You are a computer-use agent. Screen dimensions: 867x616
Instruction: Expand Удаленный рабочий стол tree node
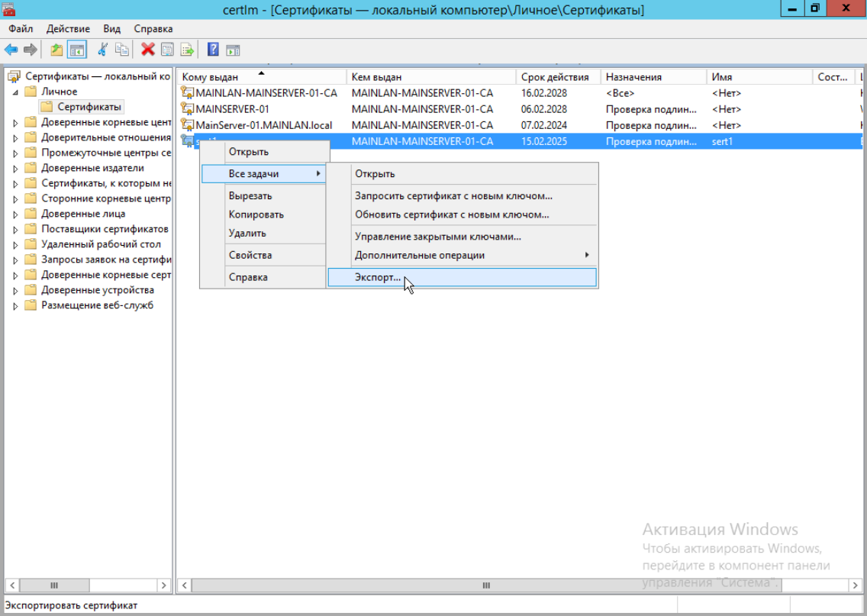click(16, 244)
